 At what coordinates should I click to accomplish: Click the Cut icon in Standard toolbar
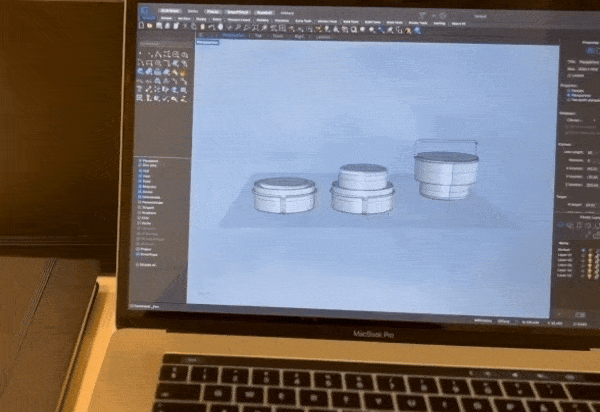pyautogui.click(x=185, y=26)
